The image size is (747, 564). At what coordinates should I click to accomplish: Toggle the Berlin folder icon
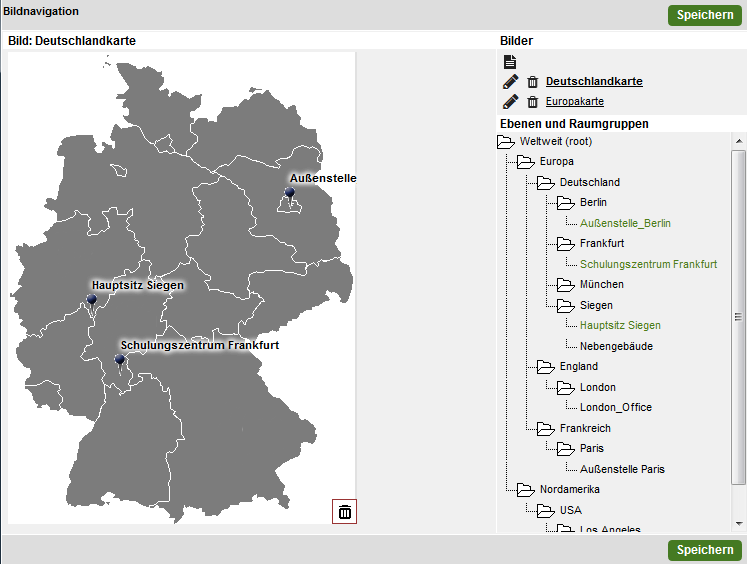coord(565,203)
